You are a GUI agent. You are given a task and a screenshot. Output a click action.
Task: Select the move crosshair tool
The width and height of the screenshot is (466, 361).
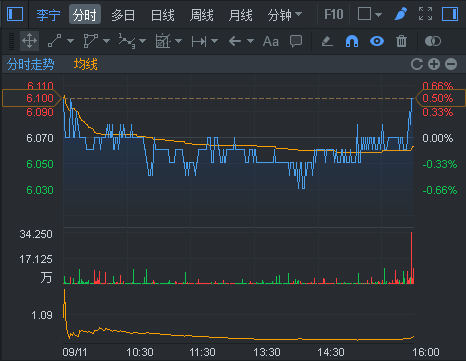coord(29,41)
